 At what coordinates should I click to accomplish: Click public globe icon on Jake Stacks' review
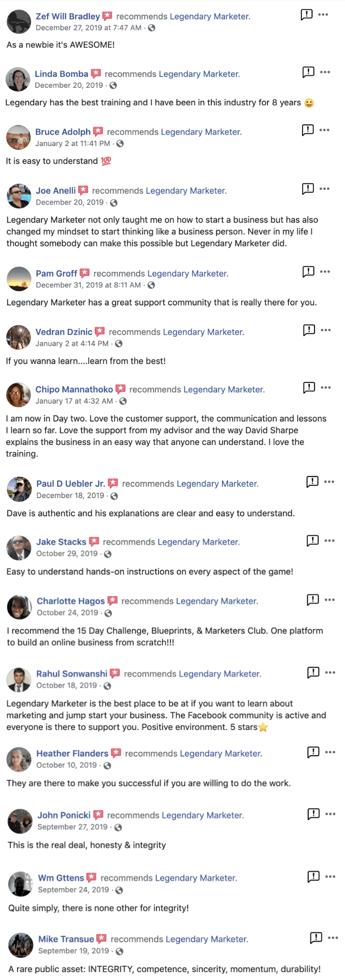pyautogui.click(x=108, y=554)
